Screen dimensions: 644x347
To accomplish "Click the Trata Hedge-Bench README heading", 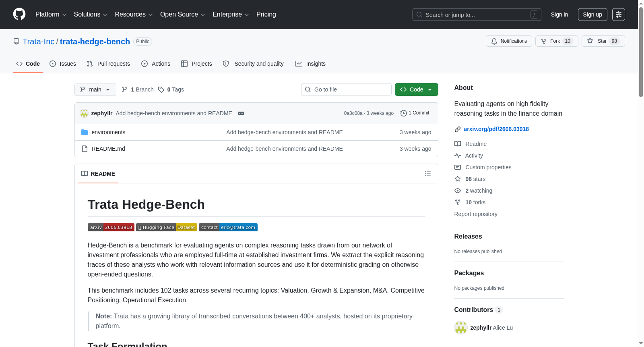I will 146,205.
